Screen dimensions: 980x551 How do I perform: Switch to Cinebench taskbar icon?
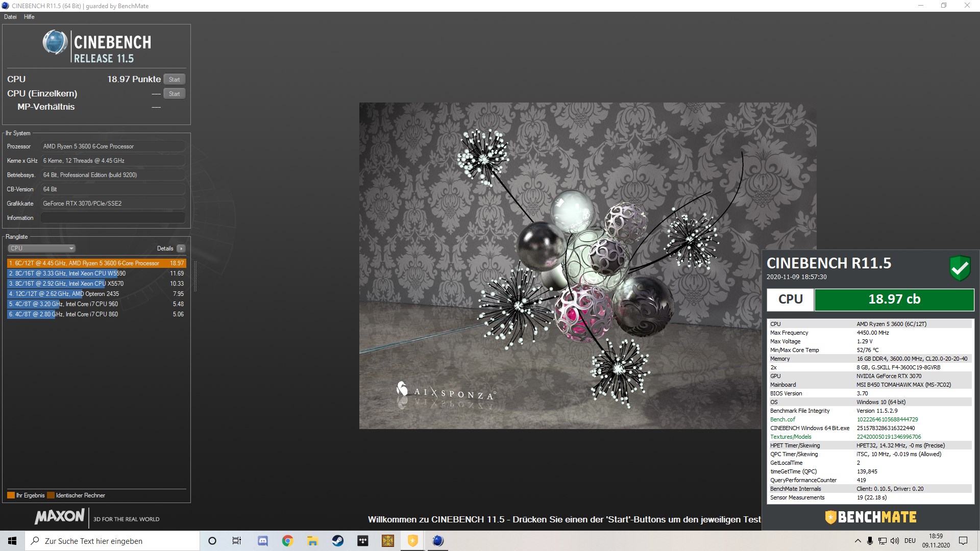(x=438, y=541)
